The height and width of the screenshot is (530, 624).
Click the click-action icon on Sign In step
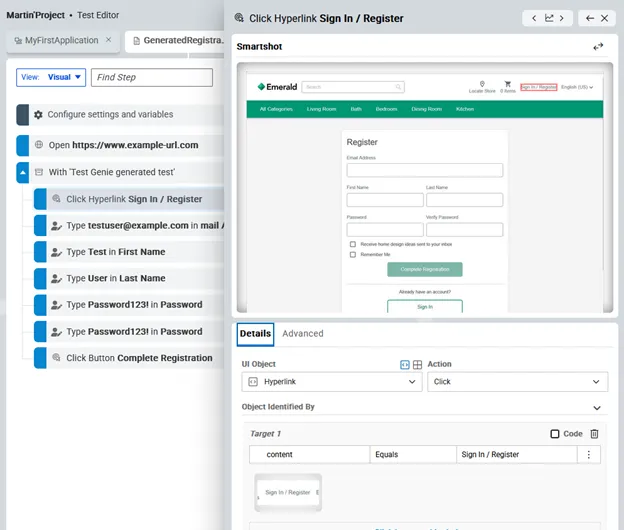pyautogui.click(x=57, y=199)
